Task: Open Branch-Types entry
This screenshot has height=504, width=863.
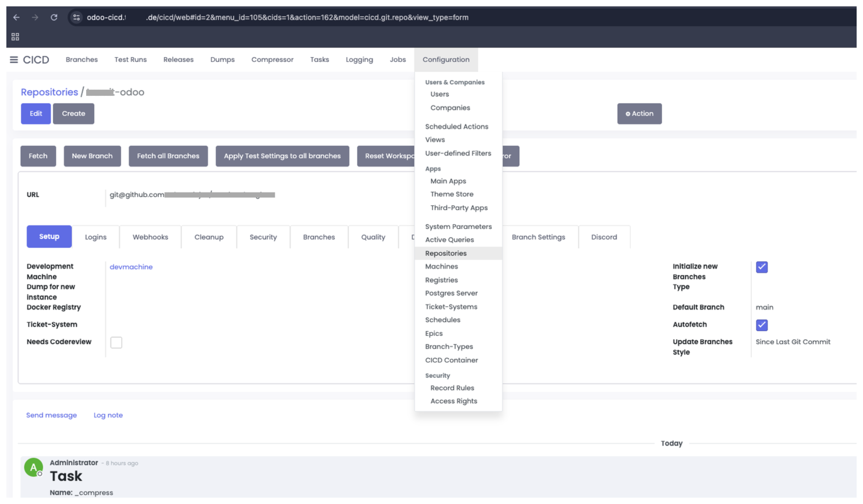Action: [458, 347]
